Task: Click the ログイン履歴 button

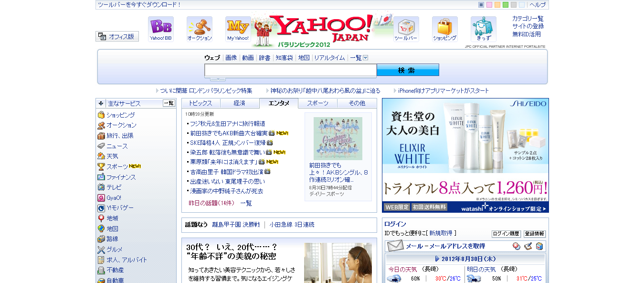Action: pos(506,234)
